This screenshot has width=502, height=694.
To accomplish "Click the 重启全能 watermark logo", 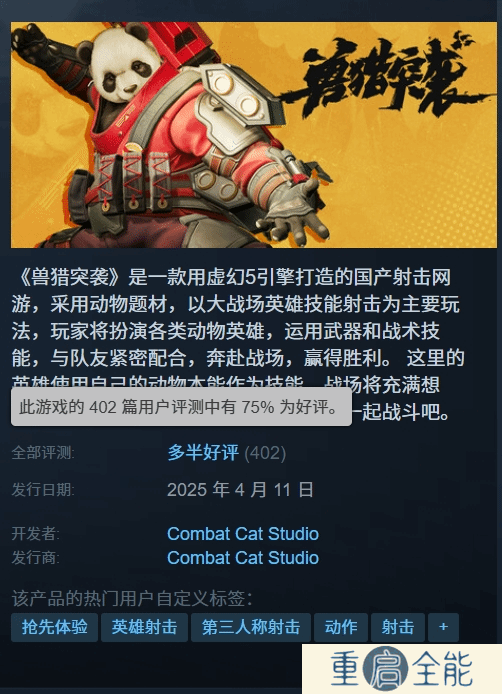I will pos(402,669).
